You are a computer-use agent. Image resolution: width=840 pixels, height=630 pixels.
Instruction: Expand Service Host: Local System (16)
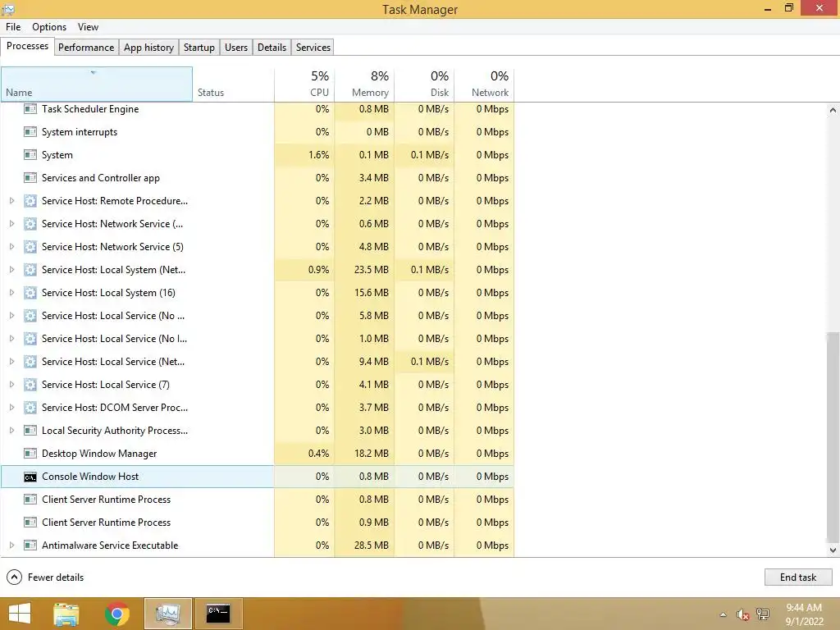coord(11,293)
